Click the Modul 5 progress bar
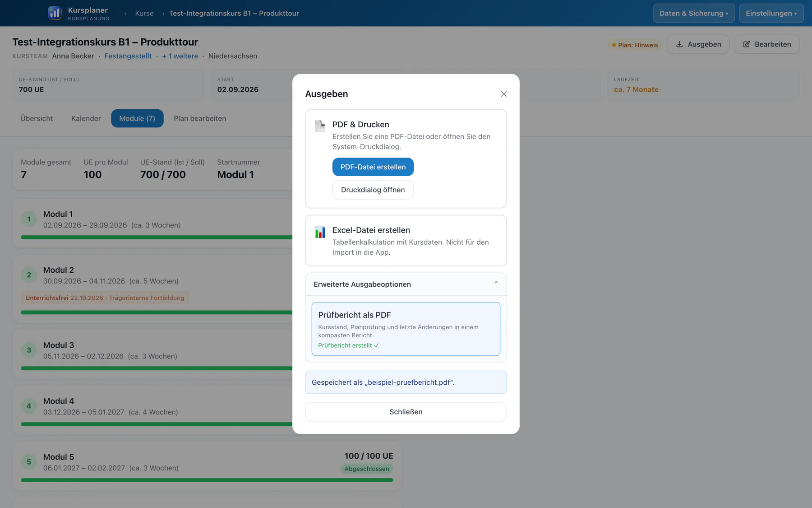The width and height of the screenshot is (812, 508). (207, 480)
